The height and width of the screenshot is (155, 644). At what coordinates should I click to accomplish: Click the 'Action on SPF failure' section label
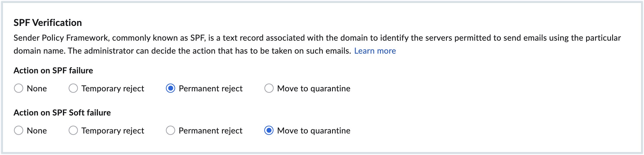pyautogui.click(x=53, y=71)
